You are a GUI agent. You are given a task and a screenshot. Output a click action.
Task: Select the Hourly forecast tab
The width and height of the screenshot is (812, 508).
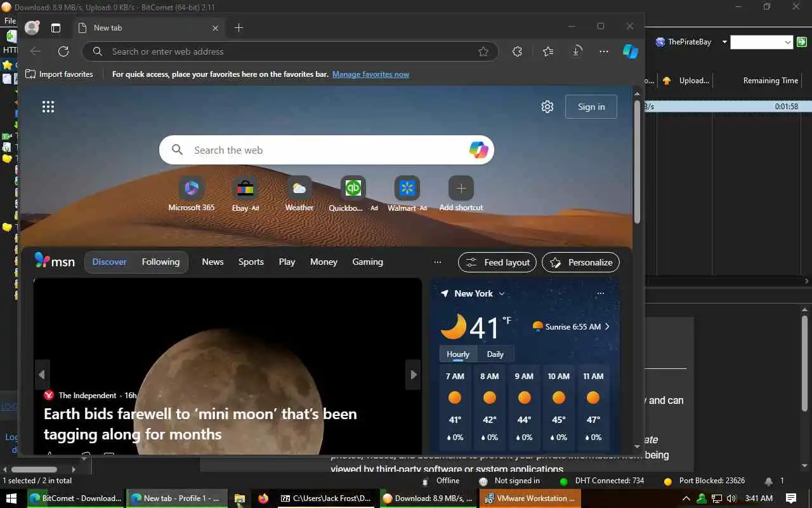tap(458, 354)
